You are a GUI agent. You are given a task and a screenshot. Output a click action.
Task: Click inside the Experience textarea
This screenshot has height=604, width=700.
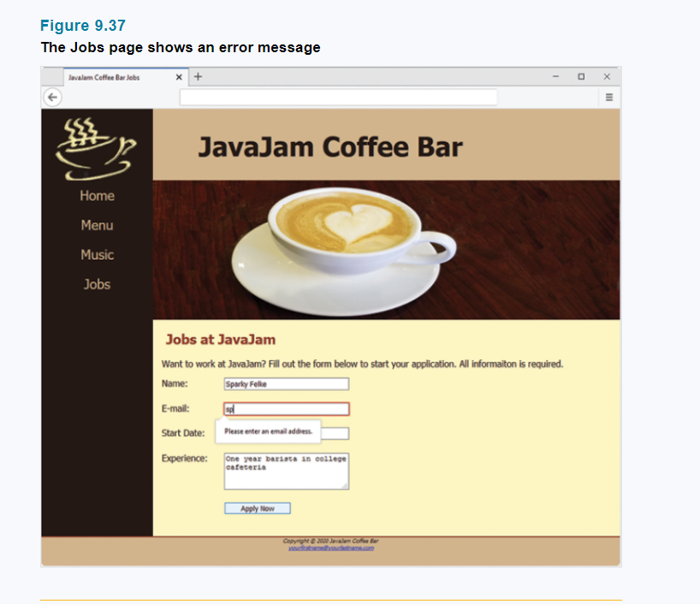tap(286, 470)
